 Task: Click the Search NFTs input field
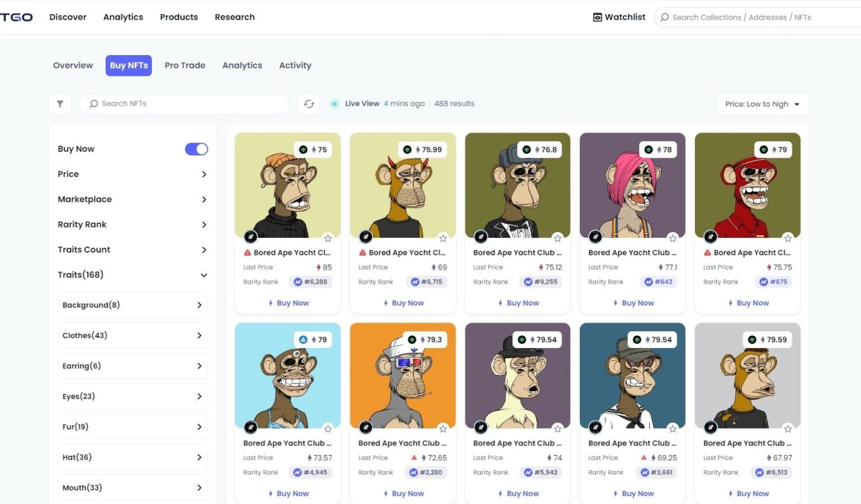tap(184, 103)
